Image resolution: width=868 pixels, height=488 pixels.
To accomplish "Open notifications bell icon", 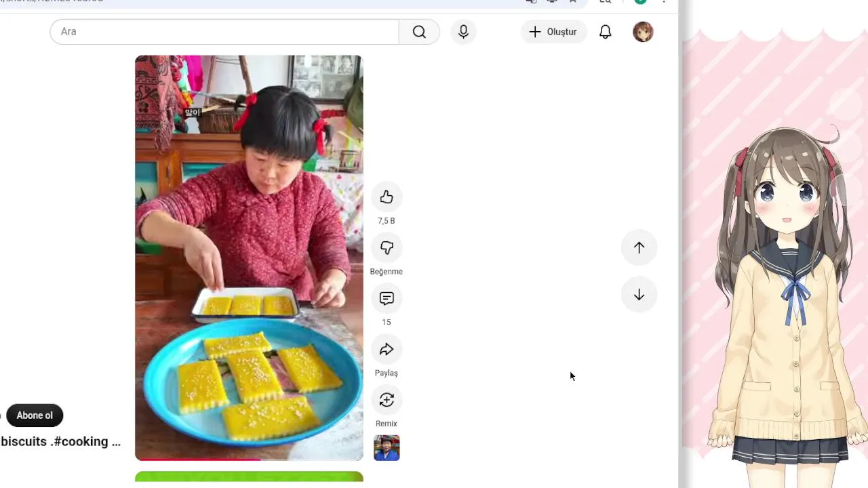I will 606,32.
